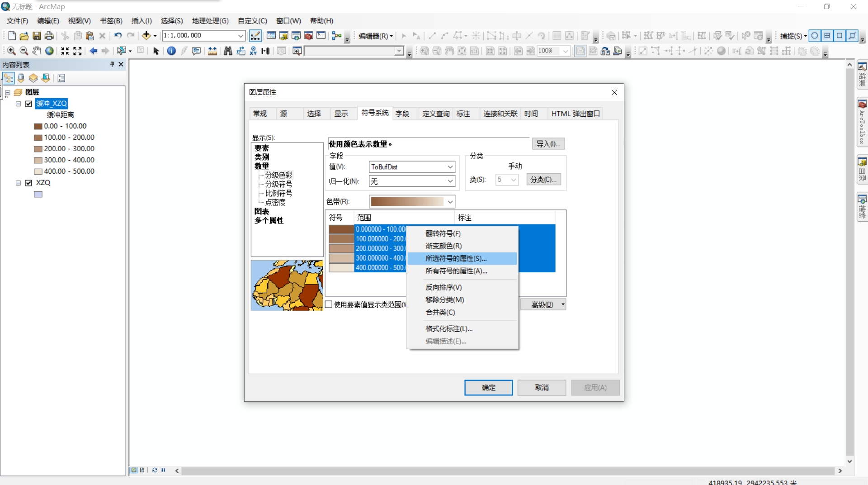The width and height of the screenshot is (868, 485).
Task: Click the 分类(C)... button
Action: coord(544,180)
